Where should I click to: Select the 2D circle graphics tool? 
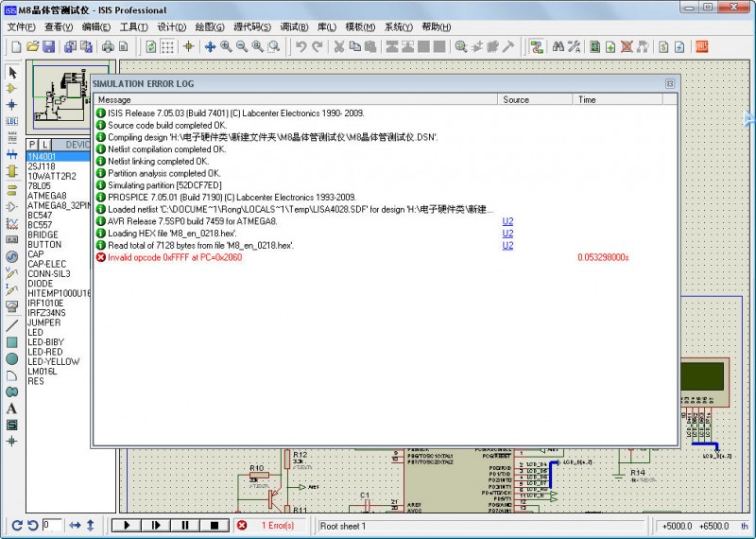pos(12,359)
